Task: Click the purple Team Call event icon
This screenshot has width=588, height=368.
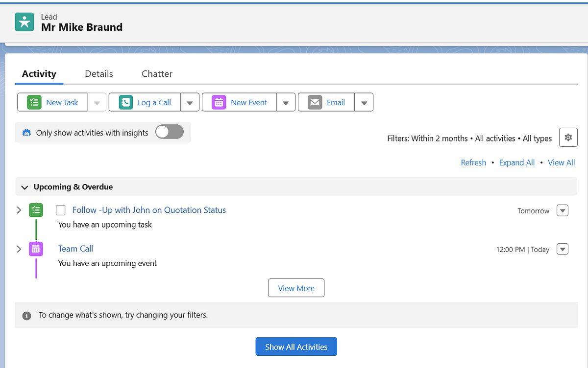Action: point(36,249)
